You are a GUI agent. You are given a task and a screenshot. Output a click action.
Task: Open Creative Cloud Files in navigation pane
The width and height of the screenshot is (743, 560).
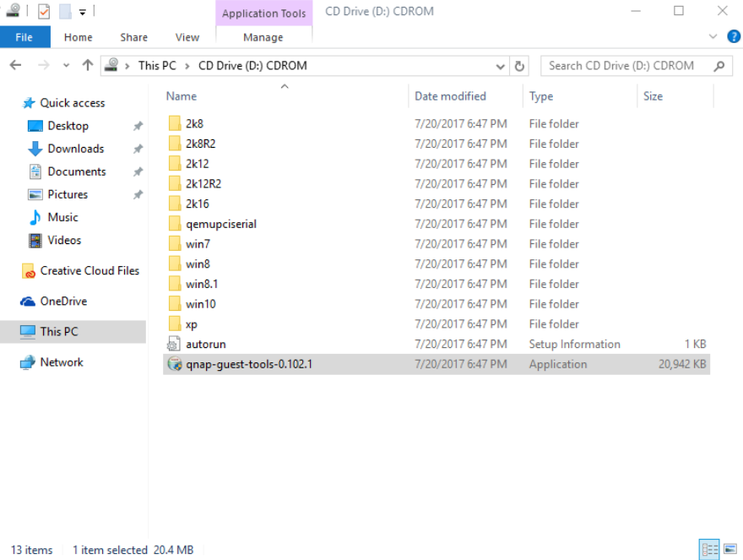pyautogui.click(x=89, y=271)
